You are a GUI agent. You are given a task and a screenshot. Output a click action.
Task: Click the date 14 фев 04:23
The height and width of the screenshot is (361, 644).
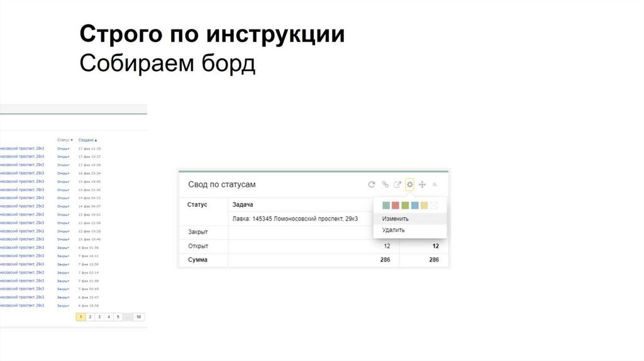pyautogui.click(x=89, y=198)
